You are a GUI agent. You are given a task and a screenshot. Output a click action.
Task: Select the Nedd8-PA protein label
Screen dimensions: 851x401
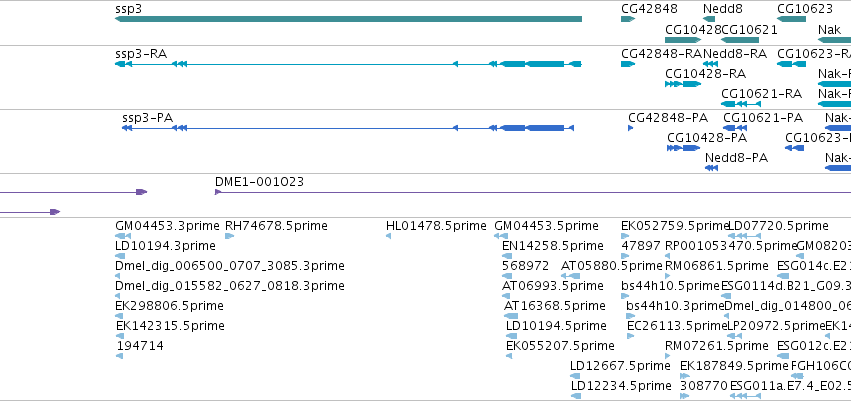tap(736, 158)
